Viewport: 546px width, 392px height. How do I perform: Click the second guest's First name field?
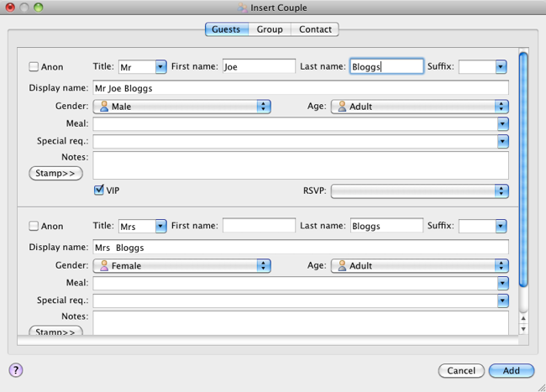click(x=259, y=226)
